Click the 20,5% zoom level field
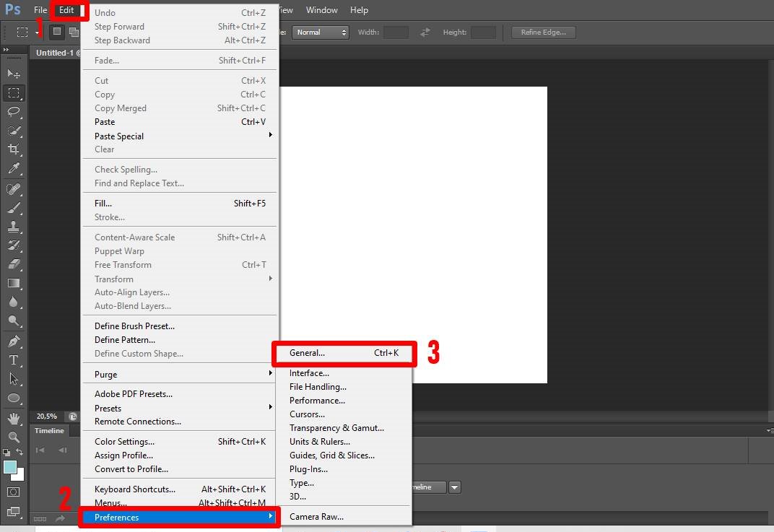This screenshot has width=774, height=532. click(47, 417)
